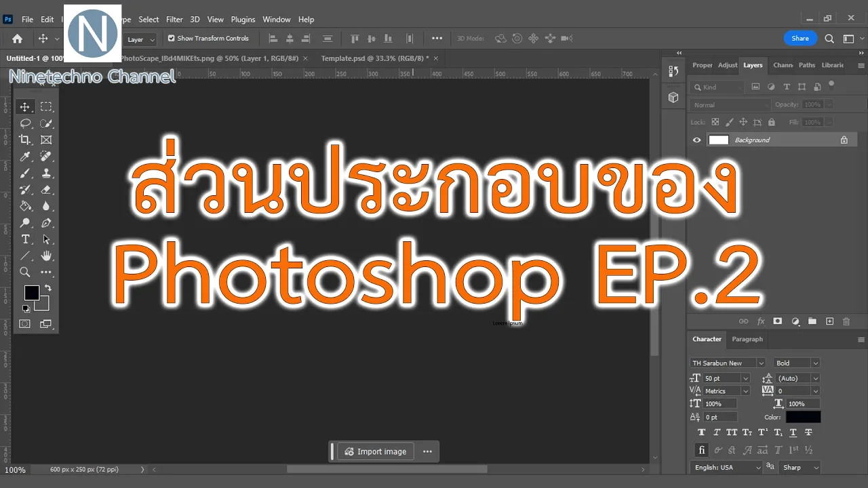868x488 pixels.
Task: Select the Hand tool
Action: click(x=46, y=256)
